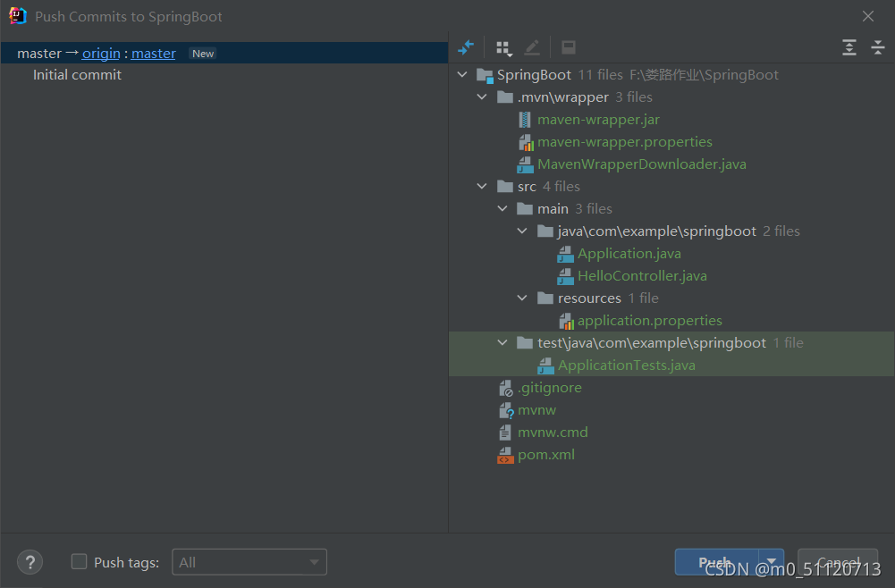Open the Group By toolbar icon
Viewport: 895px width, 588px height.
504,48
